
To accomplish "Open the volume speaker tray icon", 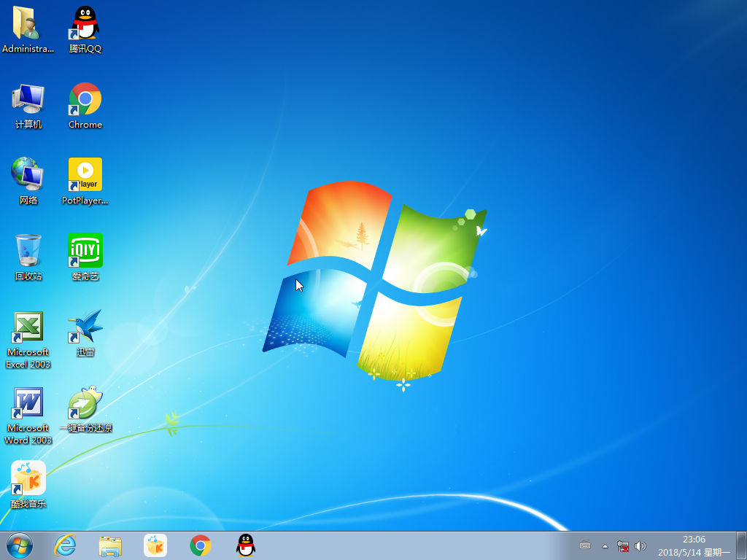I will pos(640,546).
